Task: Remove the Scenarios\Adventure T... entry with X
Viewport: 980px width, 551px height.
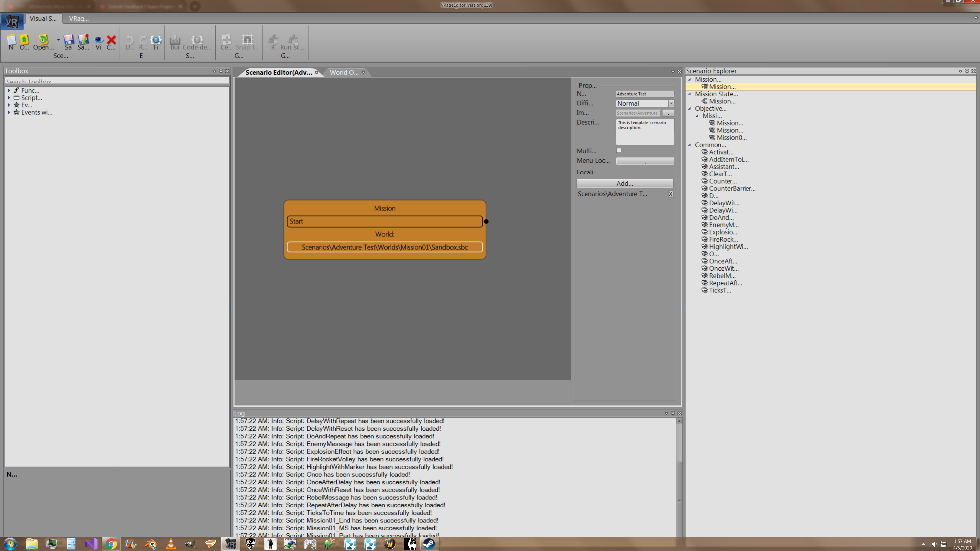Action: pos(670,194)
